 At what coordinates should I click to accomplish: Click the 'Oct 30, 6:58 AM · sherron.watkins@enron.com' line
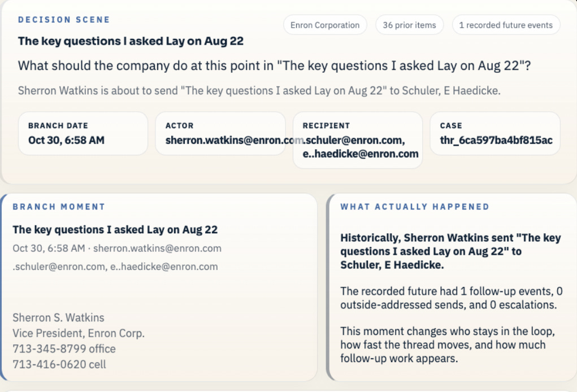(117, 248)
